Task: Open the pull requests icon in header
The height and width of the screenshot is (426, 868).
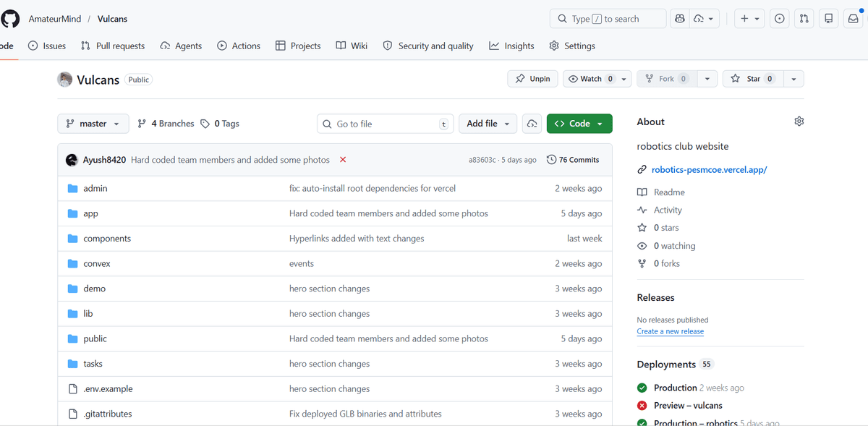Action: click(x=804, y=19)
